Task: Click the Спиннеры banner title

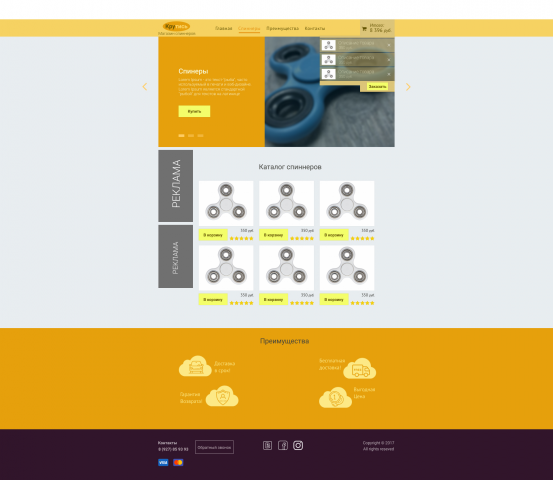Action: tap(193, 71)
